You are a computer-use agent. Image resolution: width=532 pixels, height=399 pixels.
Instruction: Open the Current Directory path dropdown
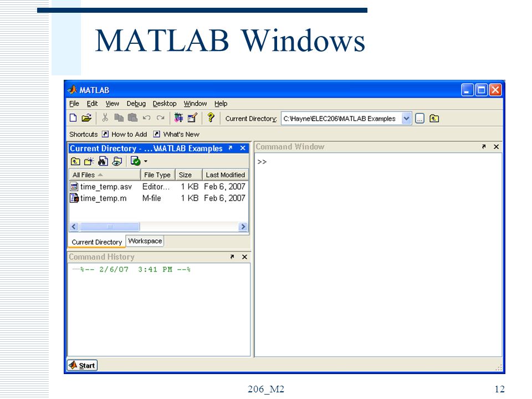(x=406, y=119)
